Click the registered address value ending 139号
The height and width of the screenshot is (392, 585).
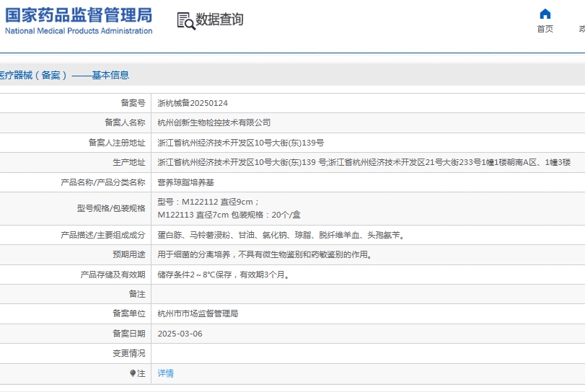(241, 143)
